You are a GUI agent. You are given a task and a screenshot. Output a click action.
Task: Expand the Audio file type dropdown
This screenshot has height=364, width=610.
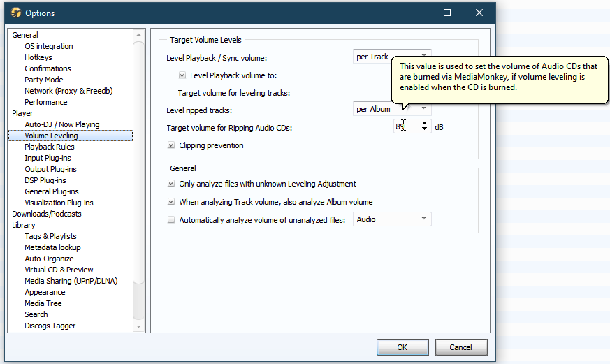(392, 219)
